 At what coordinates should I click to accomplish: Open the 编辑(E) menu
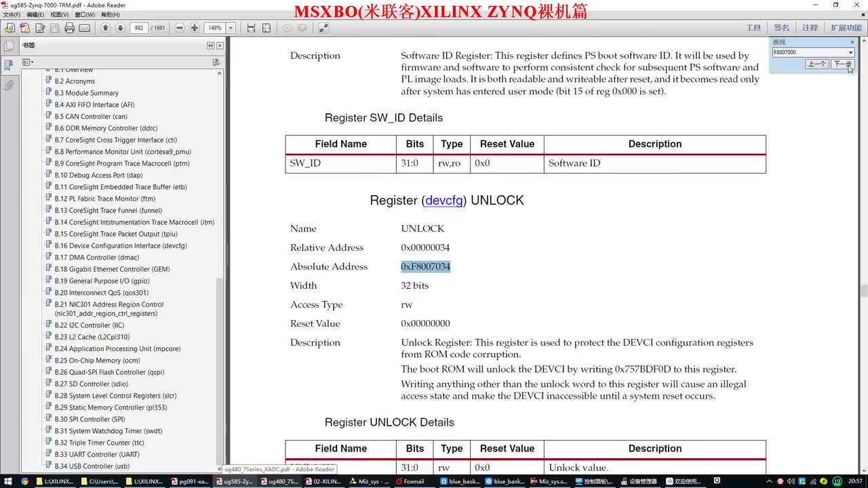pyautogui.click(x=35, y=14)
